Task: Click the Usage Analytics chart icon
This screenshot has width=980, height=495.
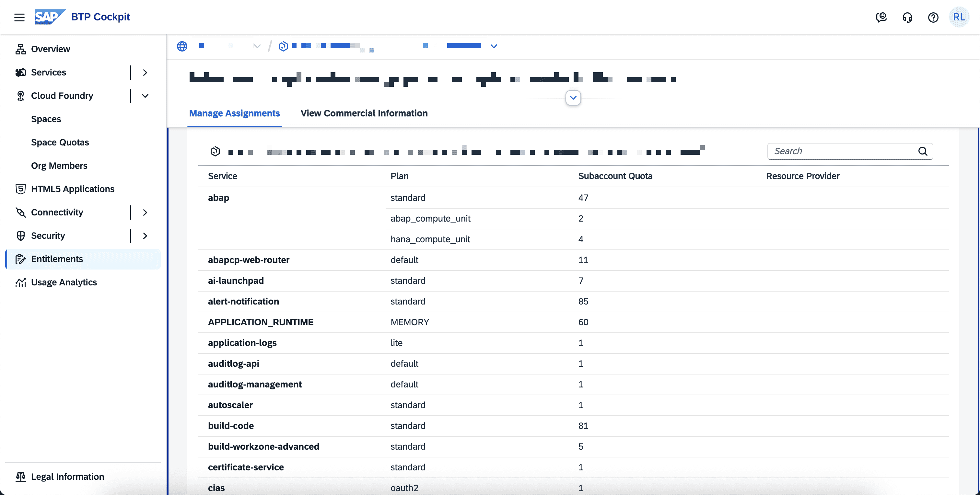Action: pos(20,282)
